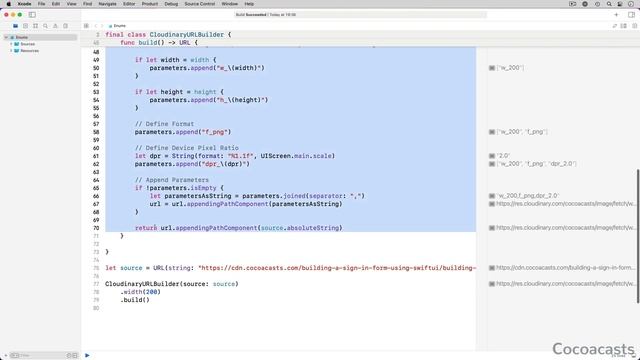
Task: Select the Project navigator folder icon
Action: coord(16,26)
